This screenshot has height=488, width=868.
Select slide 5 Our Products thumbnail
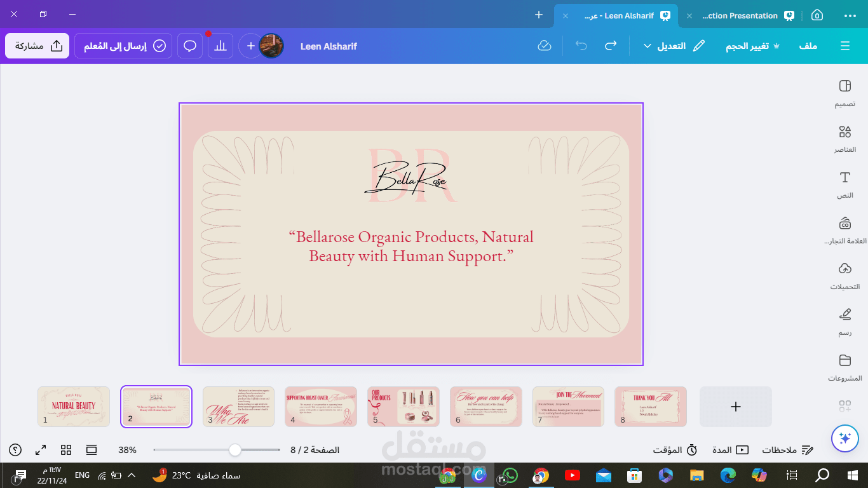pos(403,407)
